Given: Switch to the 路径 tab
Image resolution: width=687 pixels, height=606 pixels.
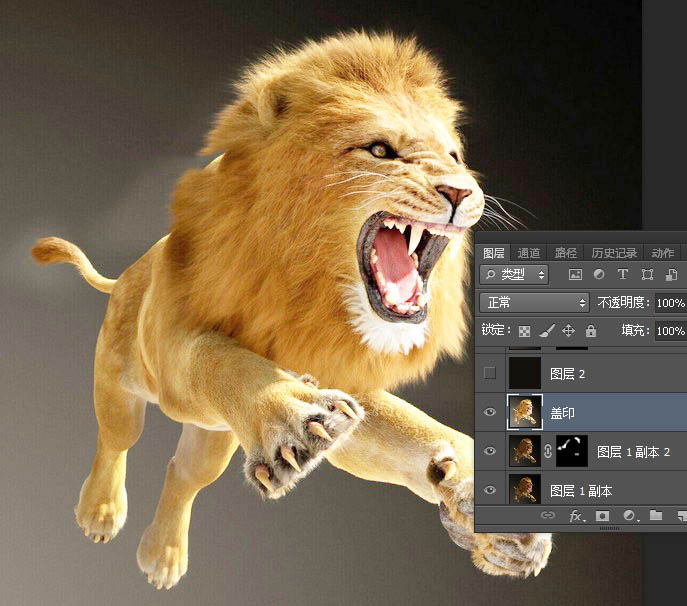Looking at the screenshot, I should [566, 253].
